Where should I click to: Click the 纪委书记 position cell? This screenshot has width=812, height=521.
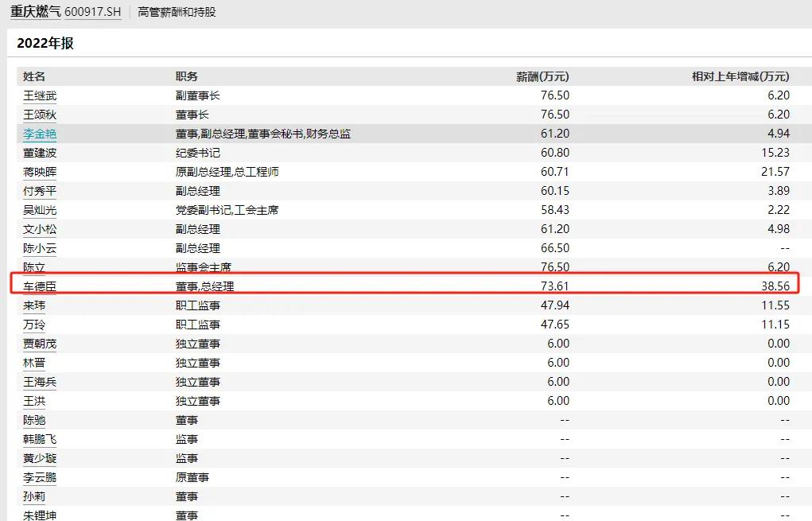(x=198, y=154)
